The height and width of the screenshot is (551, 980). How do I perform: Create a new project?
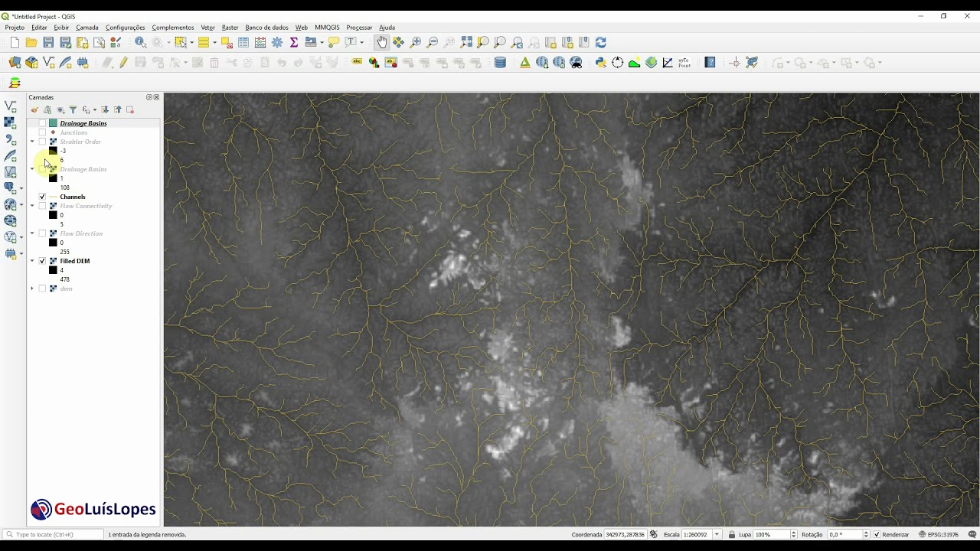tap(15, 43)
